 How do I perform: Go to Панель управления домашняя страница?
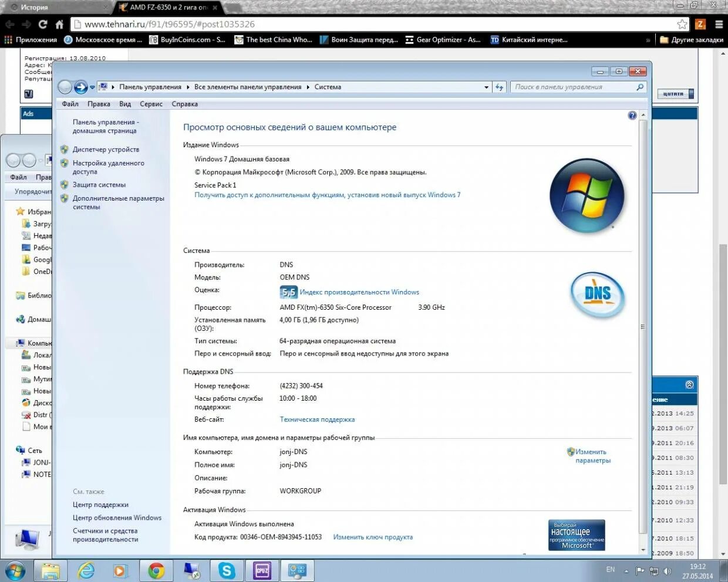pos(106,126)
